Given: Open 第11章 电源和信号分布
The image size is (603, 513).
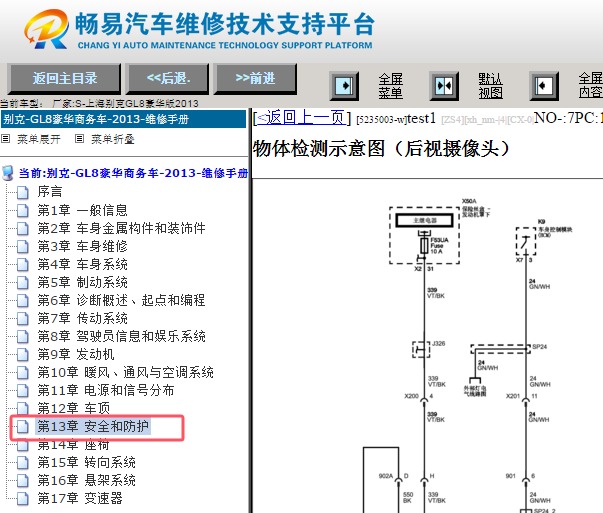Looking at the screenshot, I should point(106,390).
